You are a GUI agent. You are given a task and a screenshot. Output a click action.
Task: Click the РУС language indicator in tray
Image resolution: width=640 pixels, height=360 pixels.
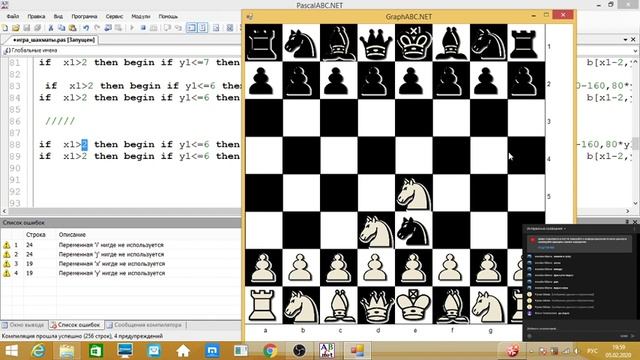[592, 351]
